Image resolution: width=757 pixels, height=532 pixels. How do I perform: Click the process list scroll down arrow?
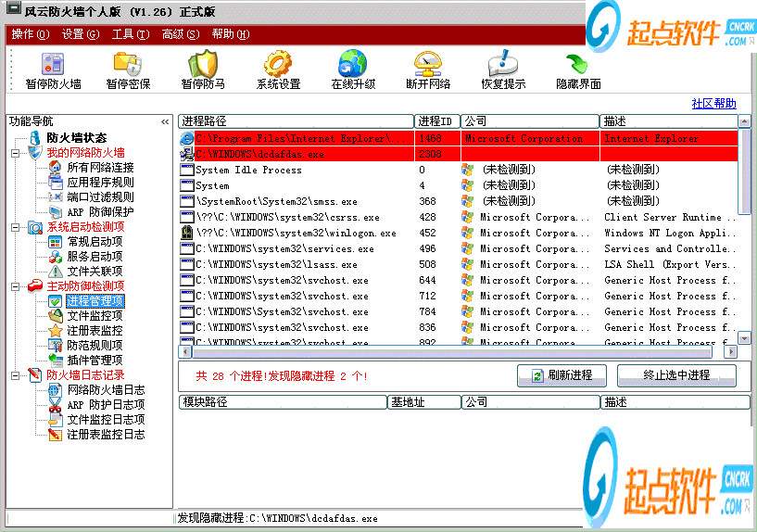[x=744, y=338]
